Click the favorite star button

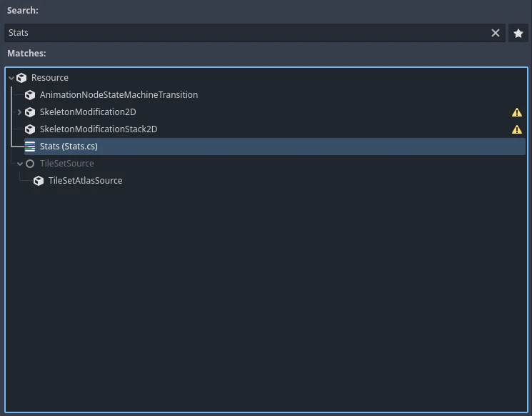tap(518, 33)
